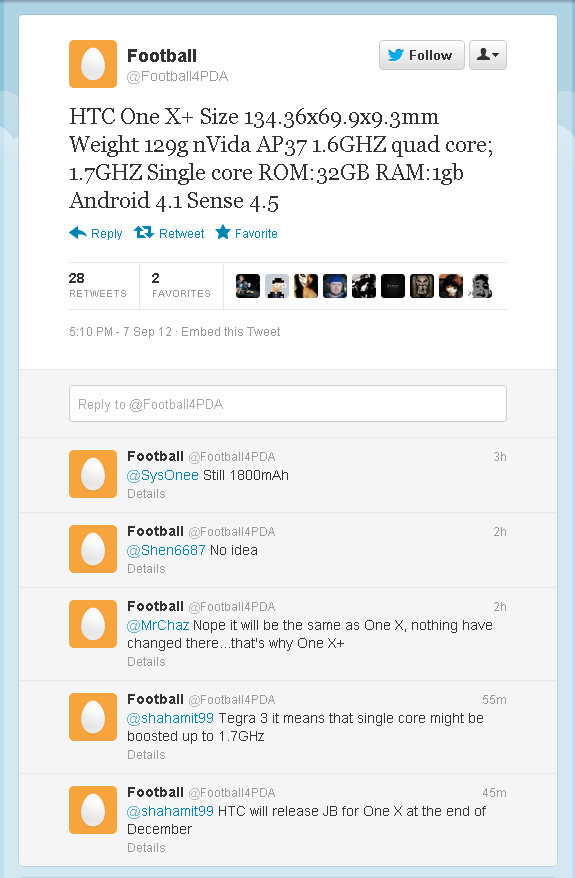Open the last retweeter avatar on the right
The height and width of the screenshot is (878, 575).
(480, 286)
